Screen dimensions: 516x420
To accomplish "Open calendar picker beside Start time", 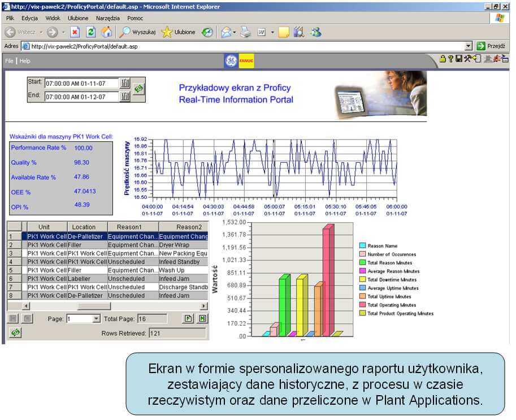I will point(125,83).
